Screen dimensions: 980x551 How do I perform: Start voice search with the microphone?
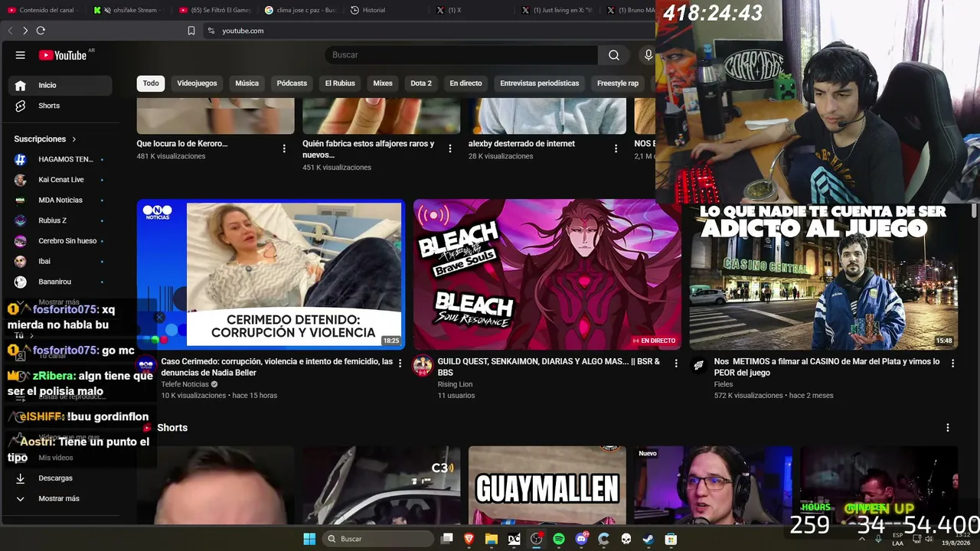pos(648,55)
